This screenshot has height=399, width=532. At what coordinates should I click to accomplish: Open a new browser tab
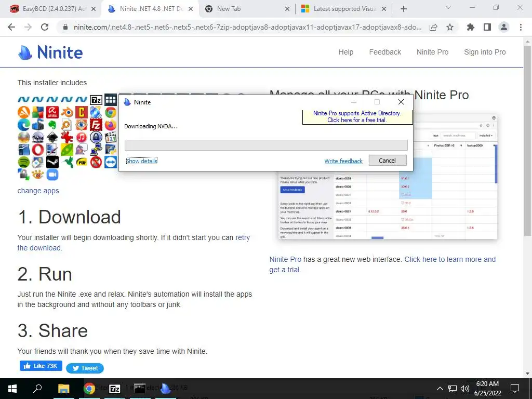[403, 9]
